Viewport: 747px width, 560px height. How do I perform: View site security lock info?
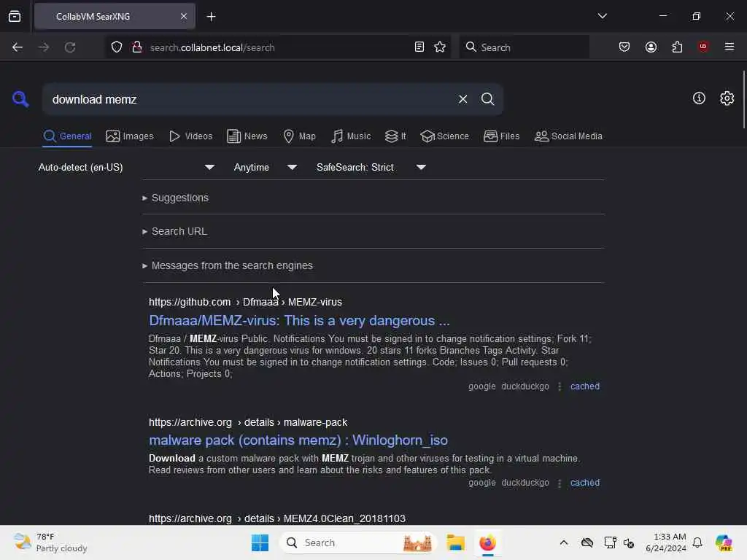(137, 47)
